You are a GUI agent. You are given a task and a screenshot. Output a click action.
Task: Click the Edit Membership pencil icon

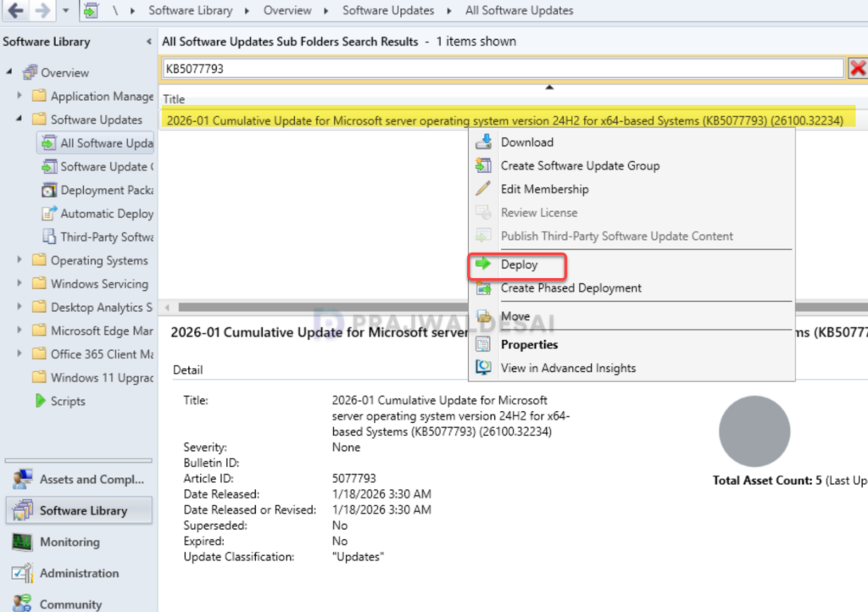point(483,188)
